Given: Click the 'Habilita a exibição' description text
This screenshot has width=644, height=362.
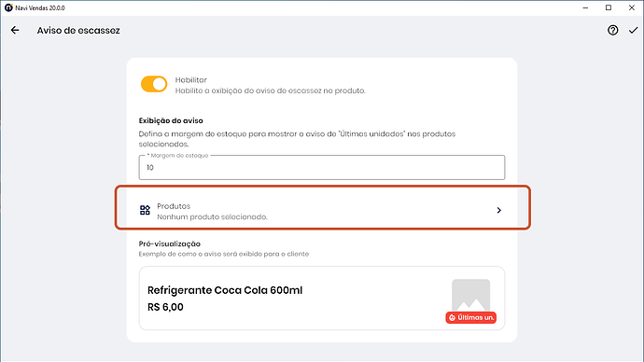Looking at the screenshot, I should click(271, 90).
